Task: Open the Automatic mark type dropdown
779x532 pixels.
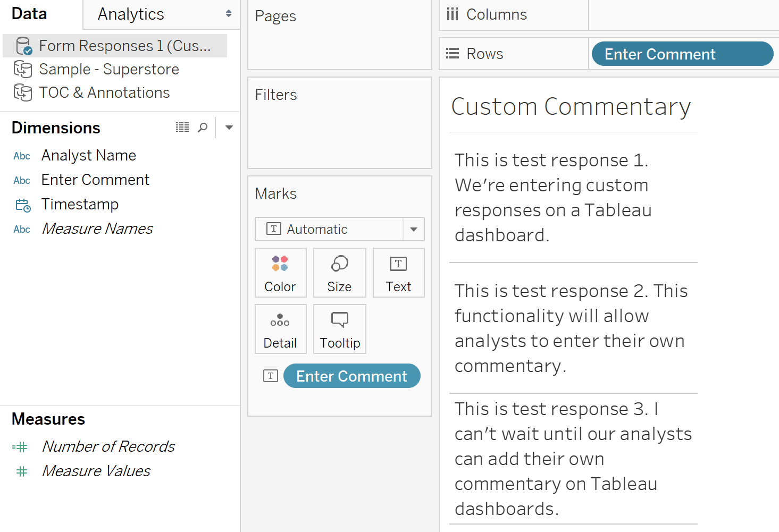Action: (x=413, y=229)
